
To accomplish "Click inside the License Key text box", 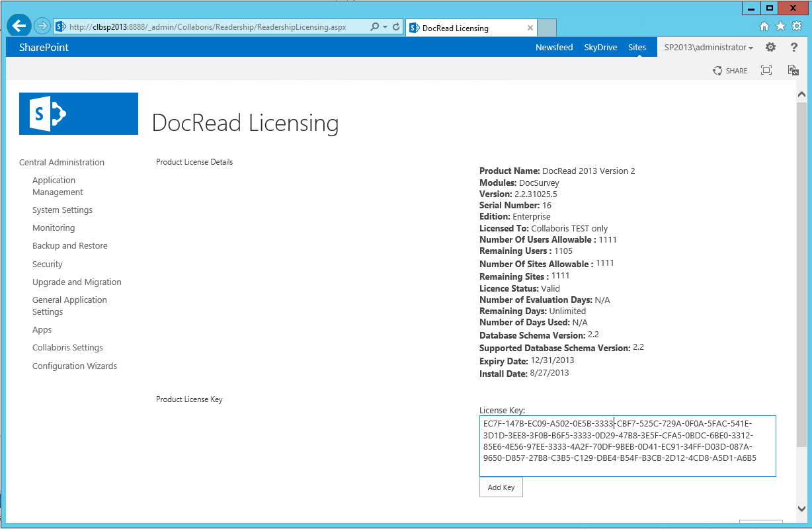I will (628, 446).
